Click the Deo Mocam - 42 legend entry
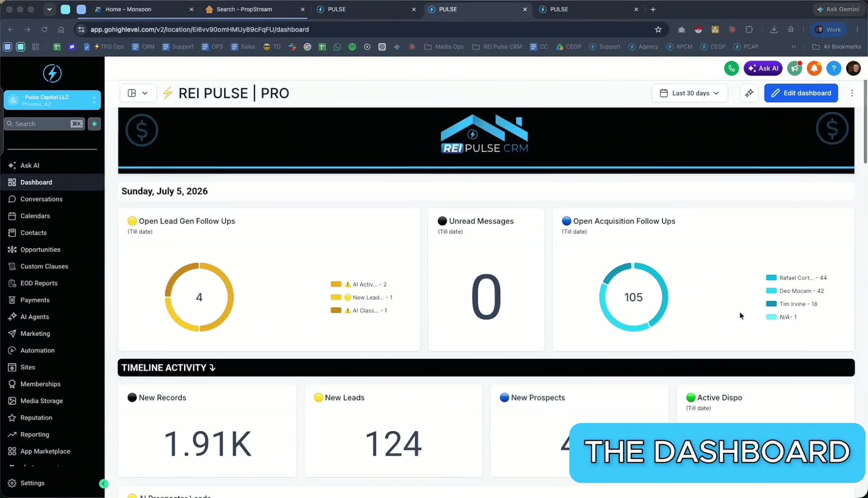 (x=795, y=291)
